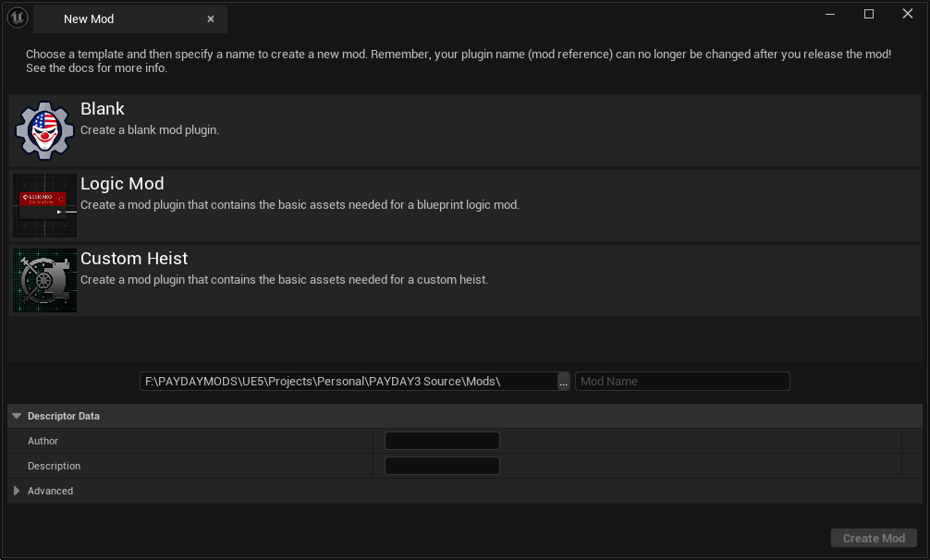Click the Description label
This screenshot has height=560, width=930.
tap(54, 466)
